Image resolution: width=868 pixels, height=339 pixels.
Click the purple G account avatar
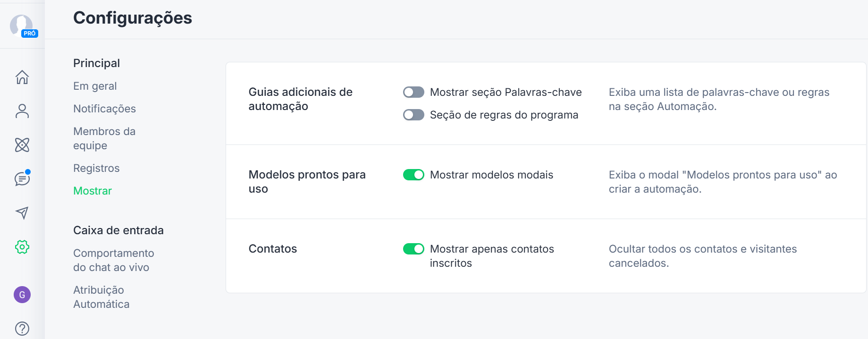[22, 295]
